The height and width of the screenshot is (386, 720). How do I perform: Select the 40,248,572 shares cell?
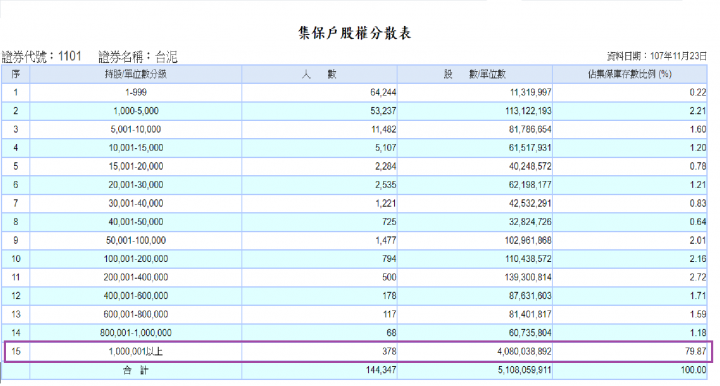tap(475, 166)
